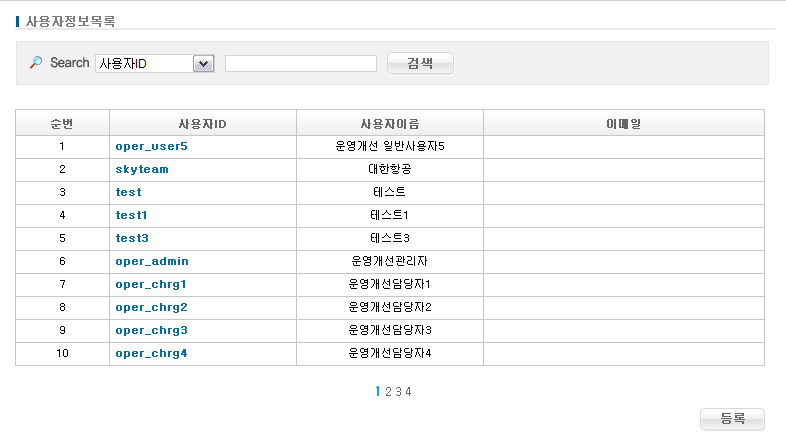
Task: Open the oper_user5 user link
Action: (151, 146)
